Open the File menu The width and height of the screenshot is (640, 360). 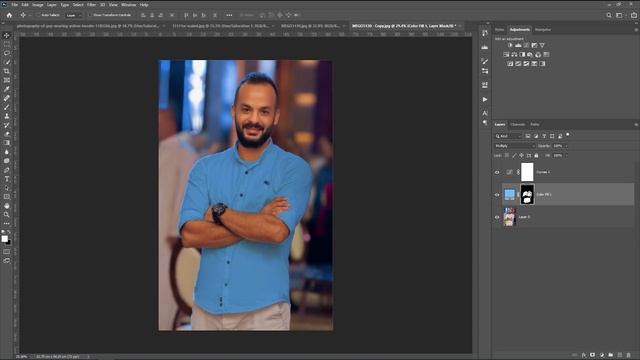(x=14, y=5)
